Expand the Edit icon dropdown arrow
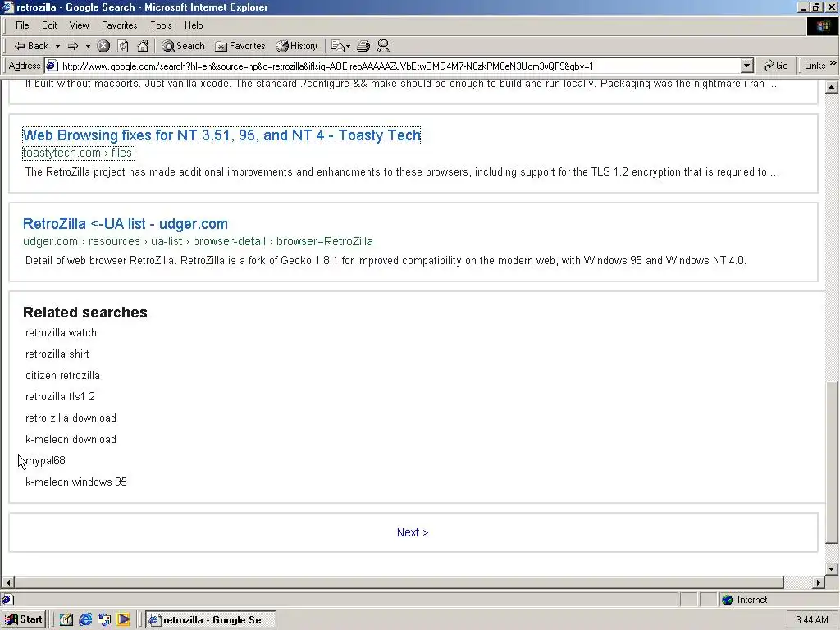This screenshot has width=840, height=630. point(348,46)
